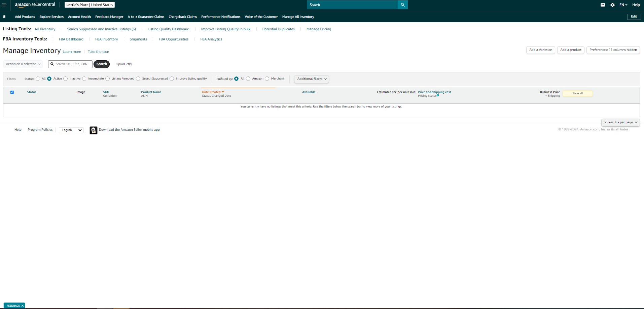
Task: Open FBA Analytics link
Action: tap(211, 39)
